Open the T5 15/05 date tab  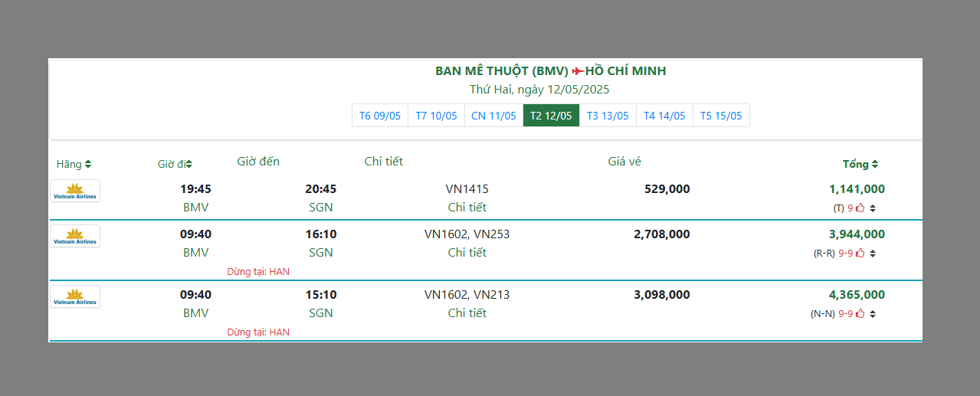721,116
